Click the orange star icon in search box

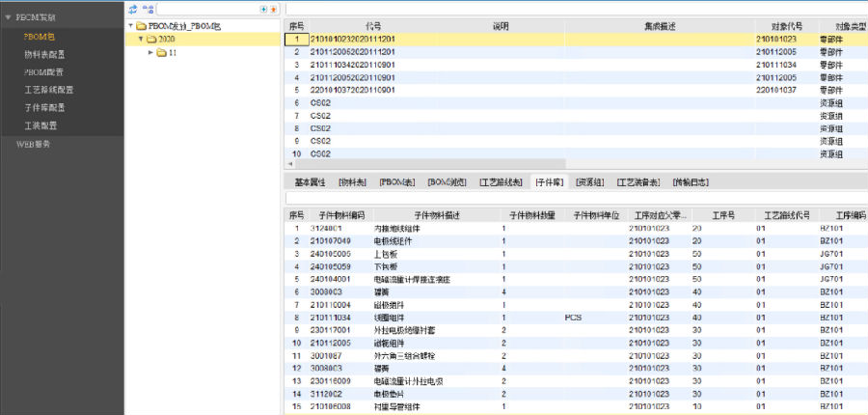tap(275, 9)
